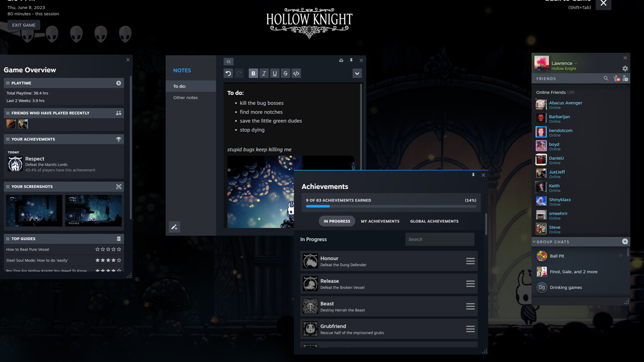644x362 pixels.
Task: Toggle code formatting in Notes
Action: 296,73
